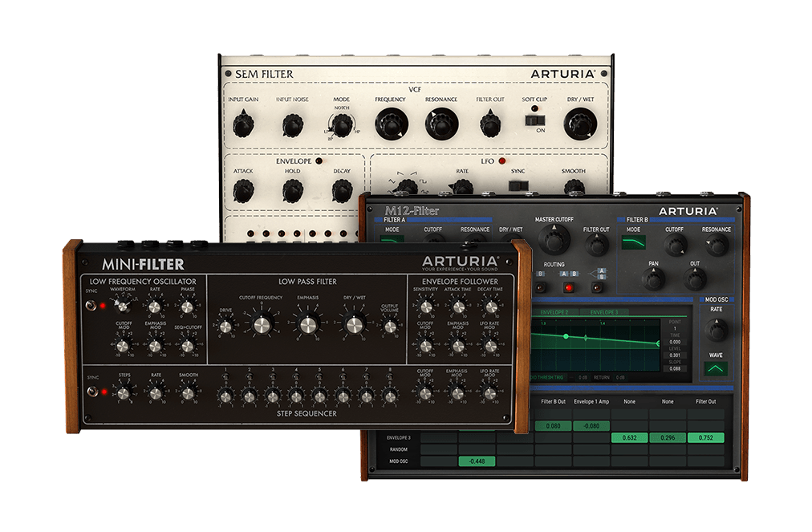The height and width of the screenshot is (532, 812).
Task: Toggle the Step Sequencer Sync switch
Action: pyautogui.click(x=92, y=392)
